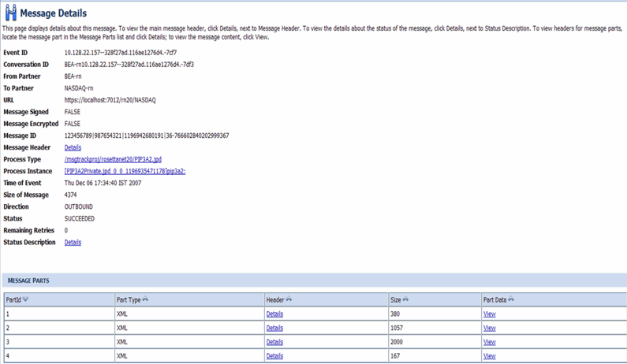The height and width of the screenshot is (364, 627).
Task: Click the Size column header text
Action: click(x=395, y=299)
